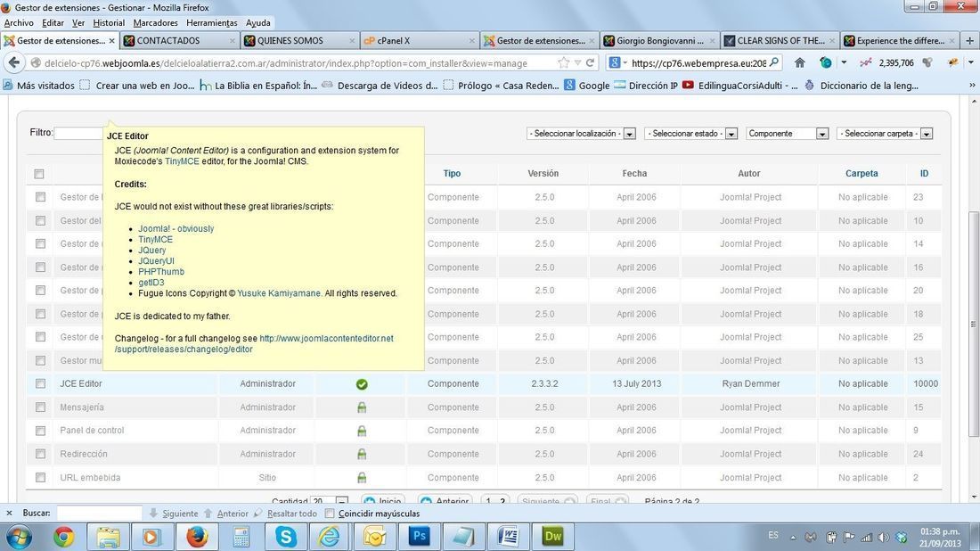Screen dimensions: 980x551
Task: Launch Google Chrome from taskbar
Action: pyautogui.click(x=63, y=537)
